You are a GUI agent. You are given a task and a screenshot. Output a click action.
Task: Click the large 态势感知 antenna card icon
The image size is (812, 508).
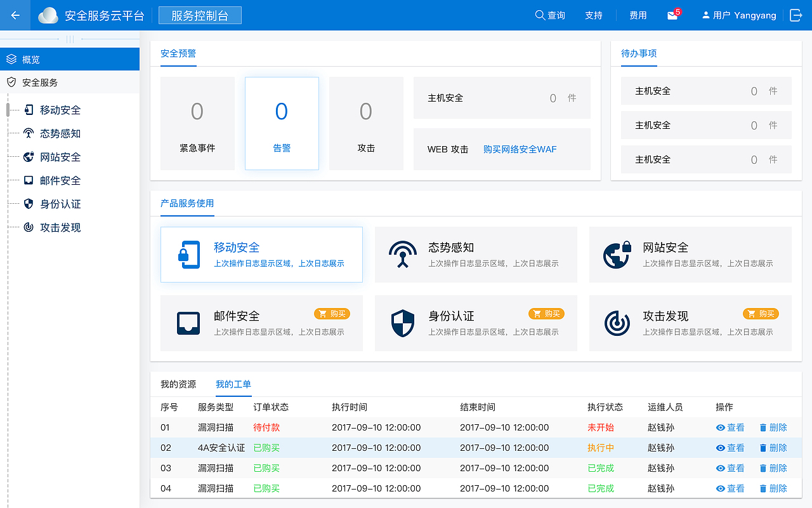point(403,255)
